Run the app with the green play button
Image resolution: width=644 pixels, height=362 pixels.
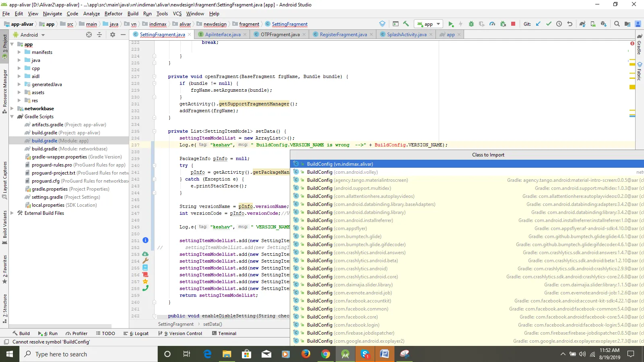coord(451,24)
